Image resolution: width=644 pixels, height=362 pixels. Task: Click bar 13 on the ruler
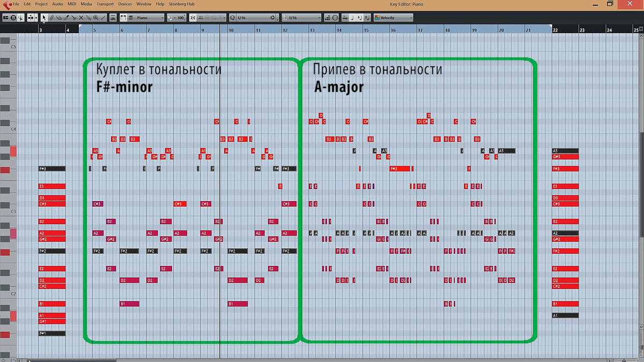click(312, 30)
